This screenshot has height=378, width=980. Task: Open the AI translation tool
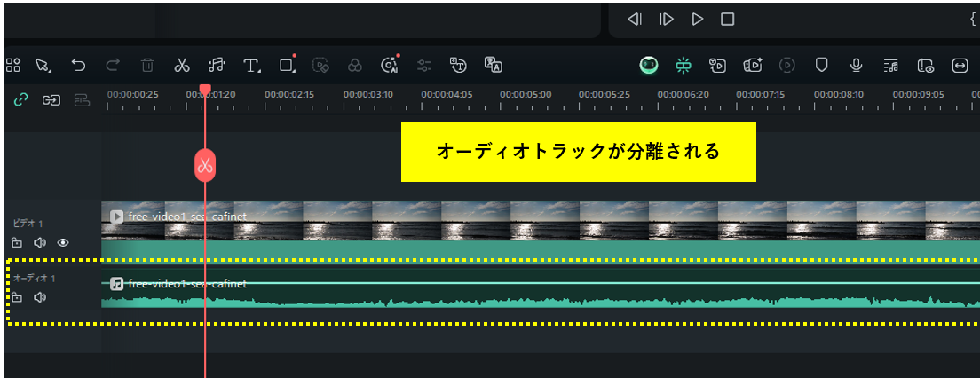[x=494, y=65]
